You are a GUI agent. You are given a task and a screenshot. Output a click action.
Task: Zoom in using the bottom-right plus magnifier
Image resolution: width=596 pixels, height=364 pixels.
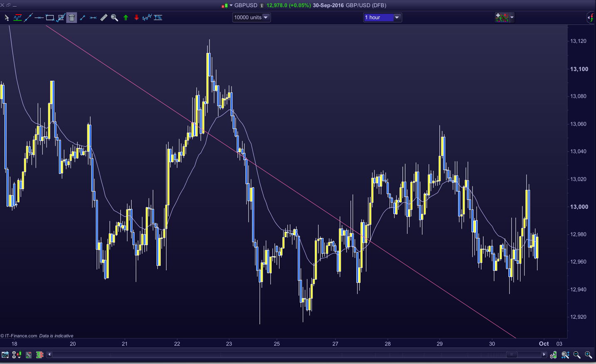588,355
